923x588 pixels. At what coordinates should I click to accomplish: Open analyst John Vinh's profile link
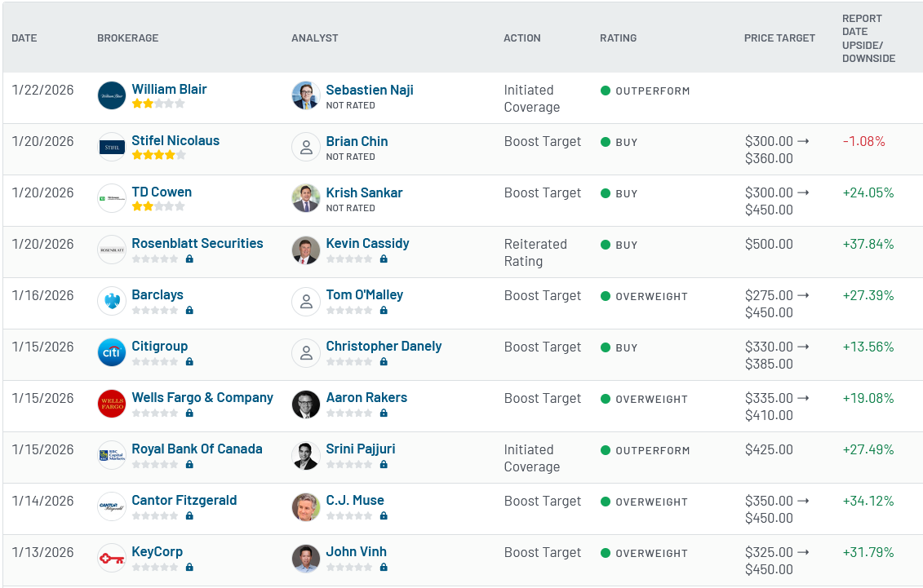(356, 551)
